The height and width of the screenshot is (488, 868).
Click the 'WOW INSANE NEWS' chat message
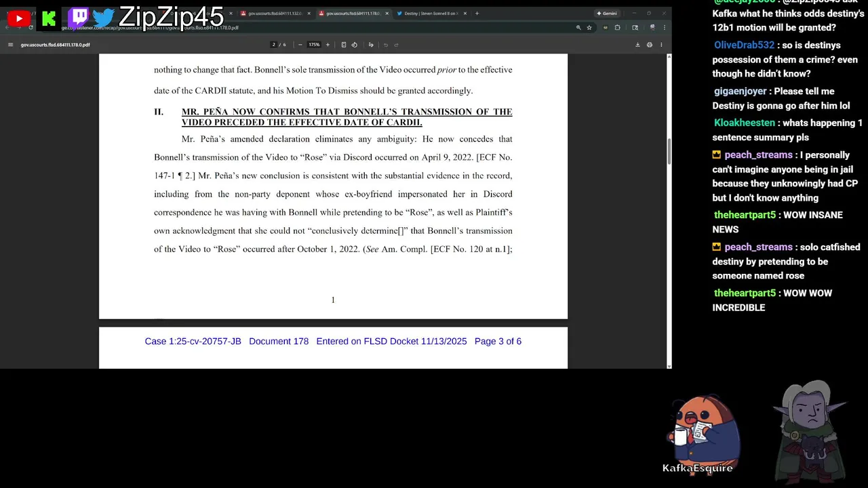click(777, 222)
